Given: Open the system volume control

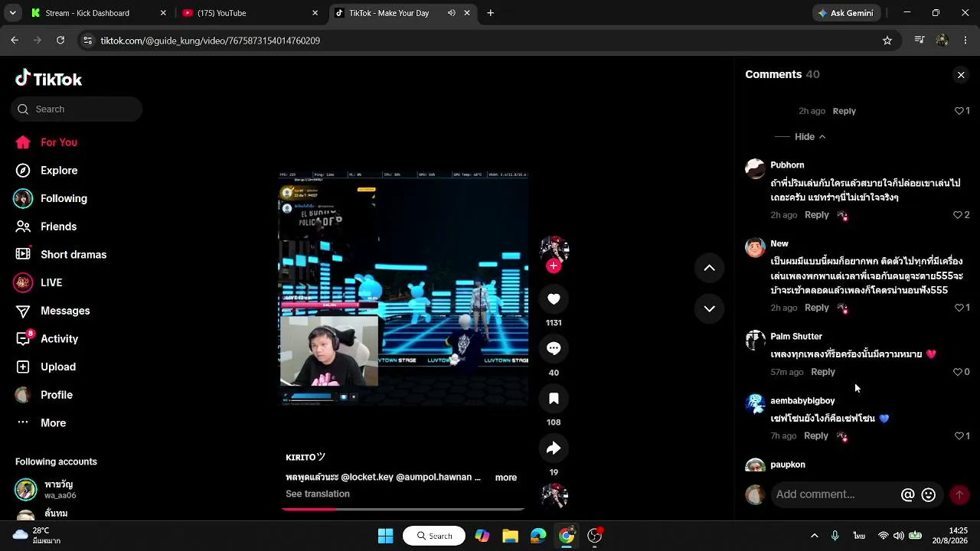Looking at the screenshot, I should click(899, 536).
